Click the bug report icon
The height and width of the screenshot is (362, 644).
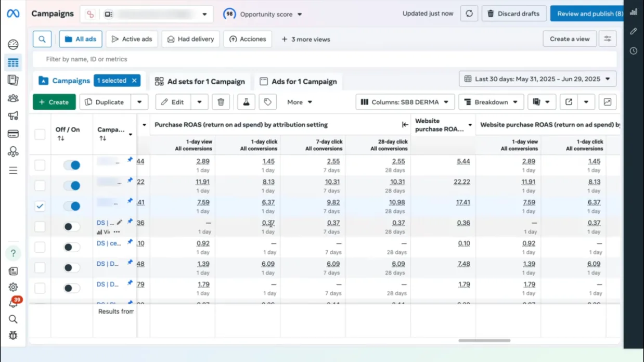tap(13, 335)
